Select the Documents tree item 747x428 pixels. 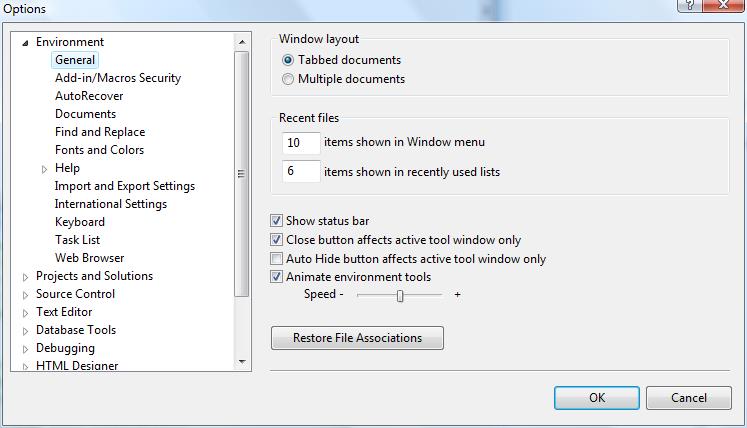tap(85, 114)
